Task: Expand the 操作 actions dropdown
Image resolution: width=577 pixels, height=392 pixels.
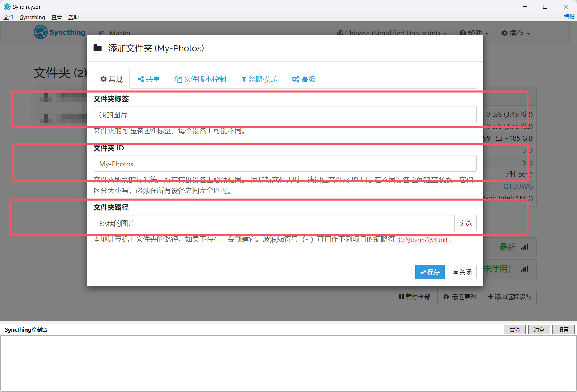Action: tap(516, 33)
